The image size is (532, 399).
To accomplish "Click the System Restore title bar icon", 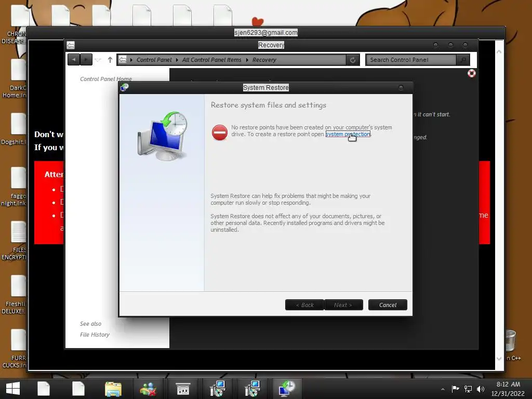I will pyautogui.click(x=125, y=87).
